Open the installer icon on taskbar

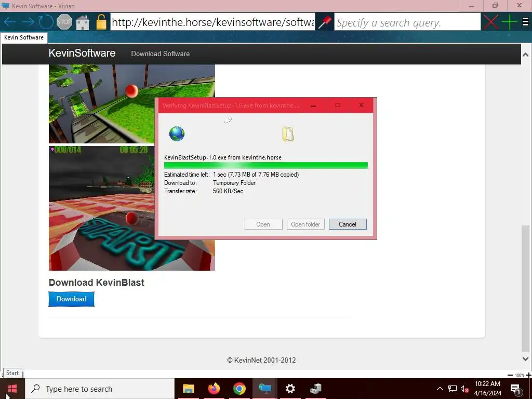[x=315, y=389]
